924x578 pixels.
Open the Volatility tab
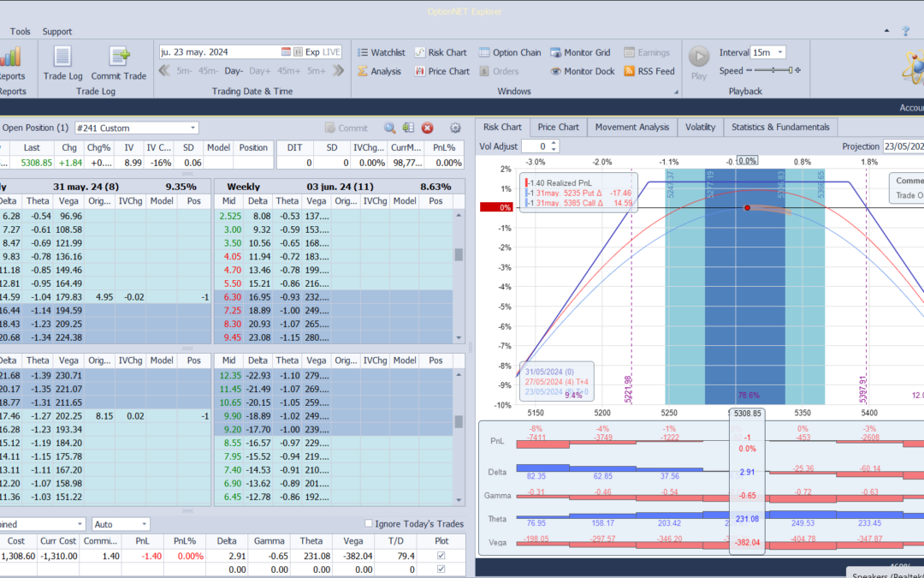[700, 127]
